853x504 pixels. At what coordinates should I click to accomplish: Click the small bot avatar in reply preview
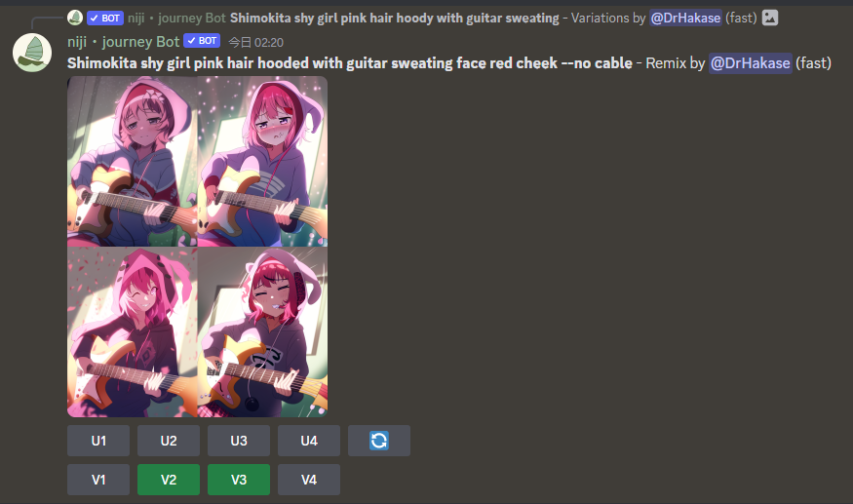coord(74,18)
